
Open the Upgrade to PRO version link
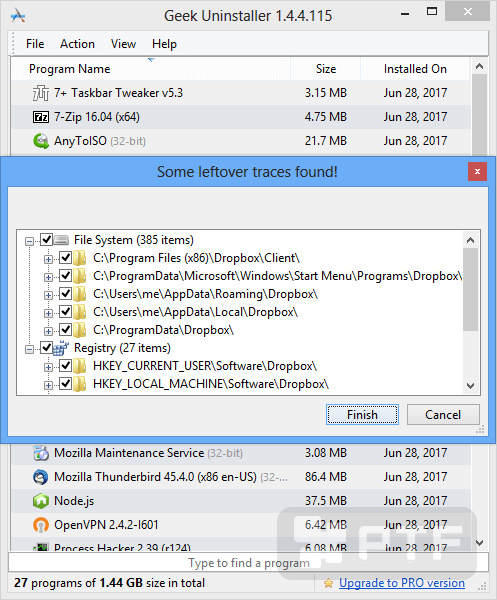tap(402, 583)
